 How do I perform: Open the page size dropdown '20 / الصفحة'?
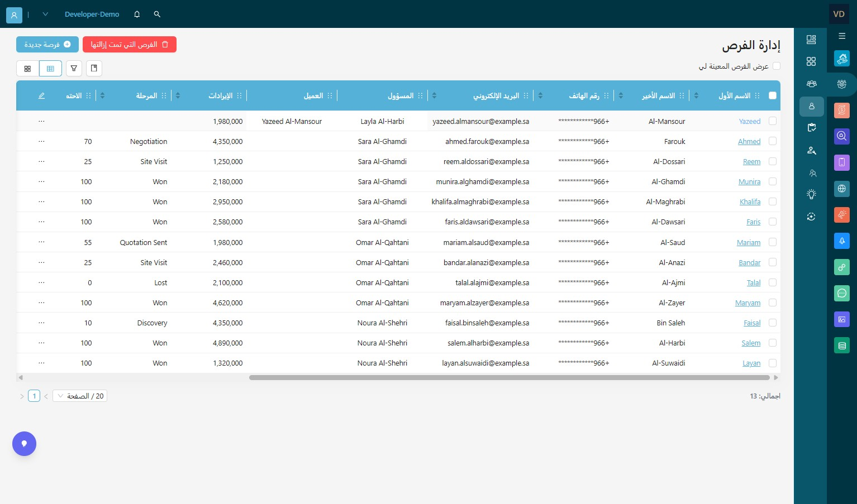(x=80, y=396)
